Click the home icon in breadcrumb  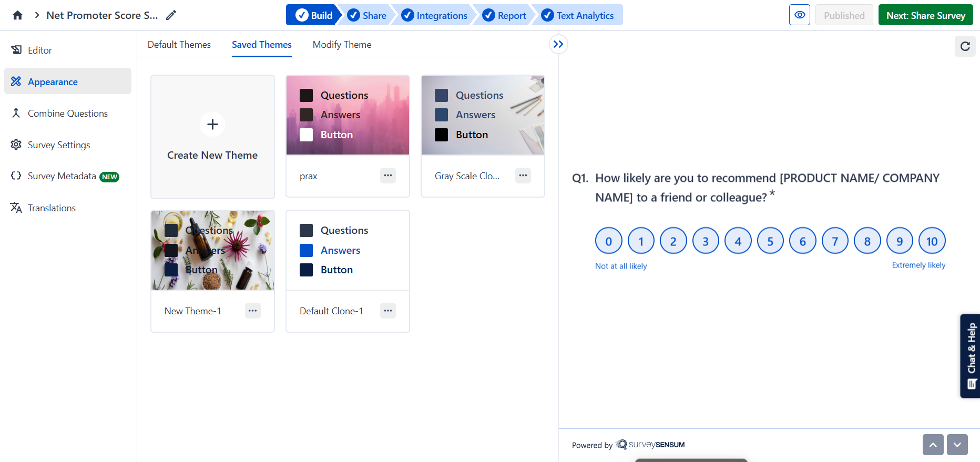[17, 15]
